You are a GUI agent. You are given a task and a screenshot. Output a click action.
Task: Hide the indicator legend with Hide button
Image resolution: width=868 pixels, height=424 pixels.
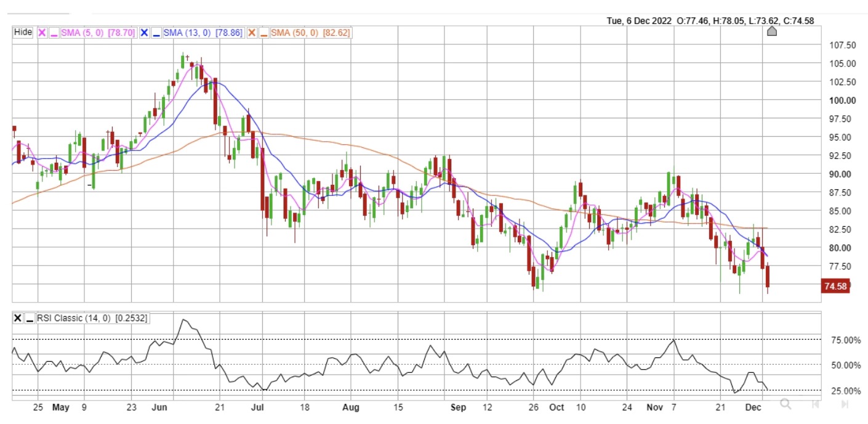[x=23, y=33]
